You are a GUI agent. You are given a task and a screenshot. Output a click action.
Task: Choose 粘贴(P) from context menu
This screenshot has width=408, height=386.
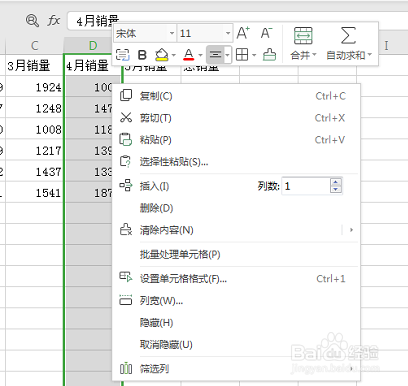(236, 140)
